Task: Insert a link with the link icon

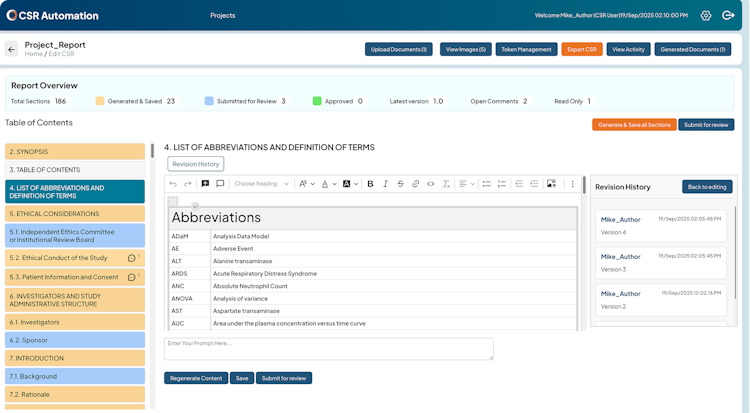Action: (x=416, y=184)
